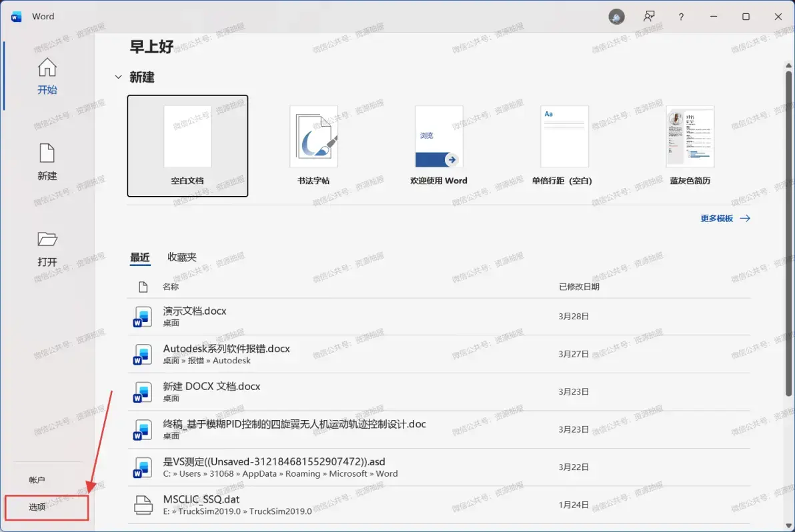Click the scrollbar up arrow
This screenshot has height=532, width=795.
(788, 65)
